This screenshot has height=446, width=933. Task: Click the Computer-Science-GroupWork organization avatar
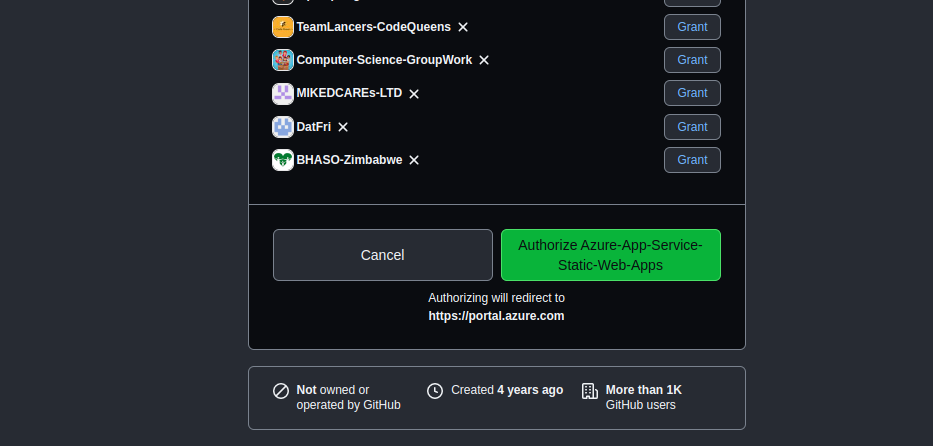click(x=283, y=60)
